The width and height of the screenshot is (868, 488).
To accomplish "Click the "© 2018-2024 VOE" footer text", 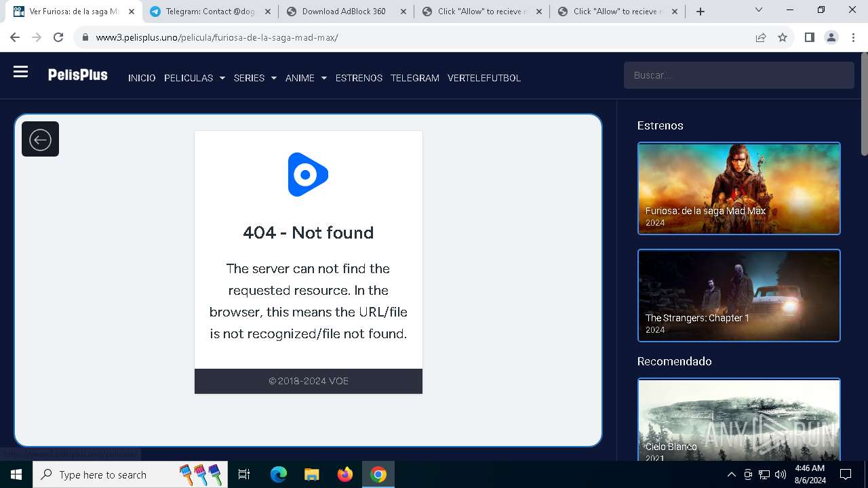I will pos(308,381).
